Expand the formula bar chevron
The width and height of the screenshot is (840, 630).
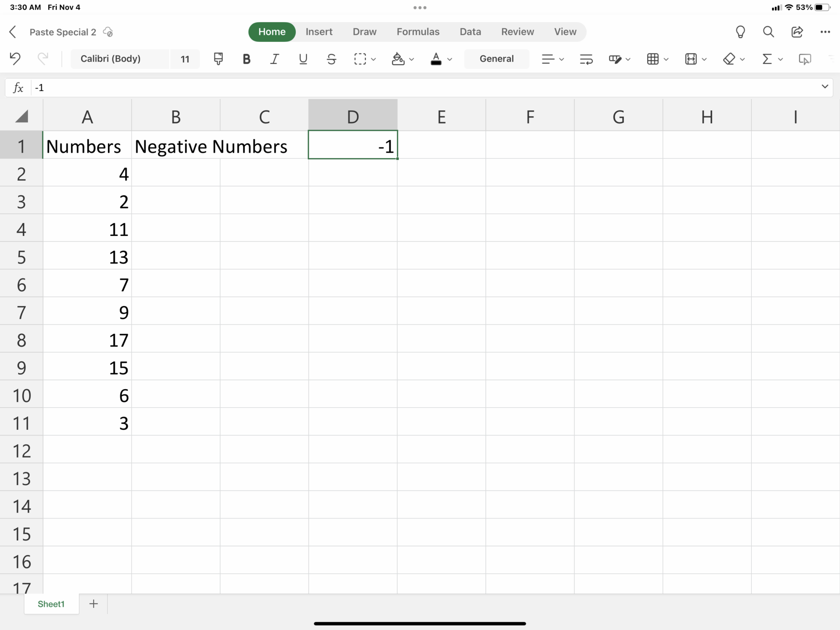pos(824,87)
